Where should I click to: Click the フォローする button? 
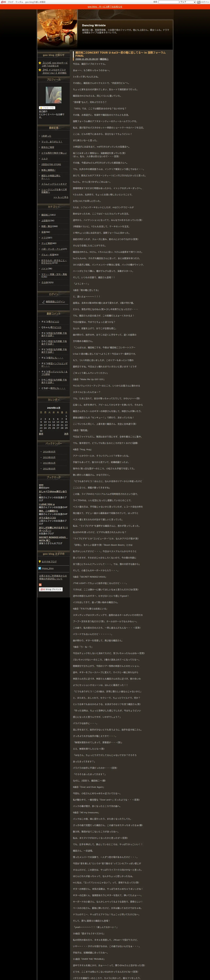point(47,108)
